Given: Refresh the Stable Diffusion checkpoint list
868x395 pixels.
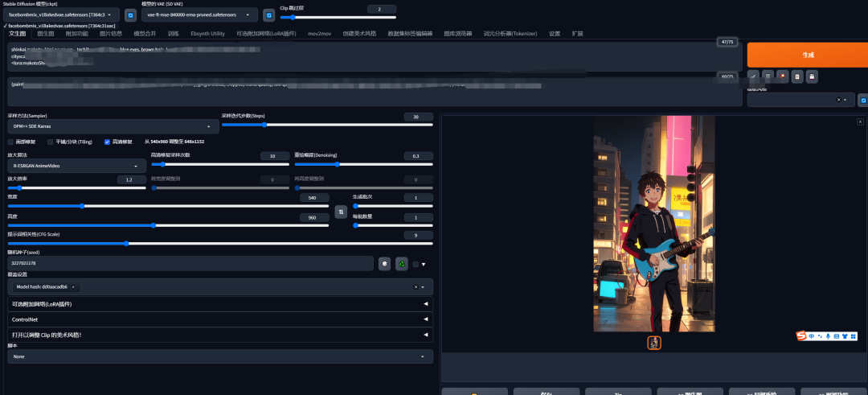Looking at the screenshot, I should pos(131,15).
